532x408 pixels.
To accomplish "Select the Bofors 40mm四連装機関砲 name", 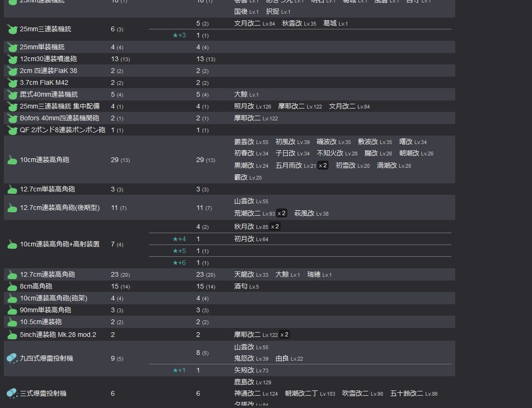I will [x=59, y=118].
